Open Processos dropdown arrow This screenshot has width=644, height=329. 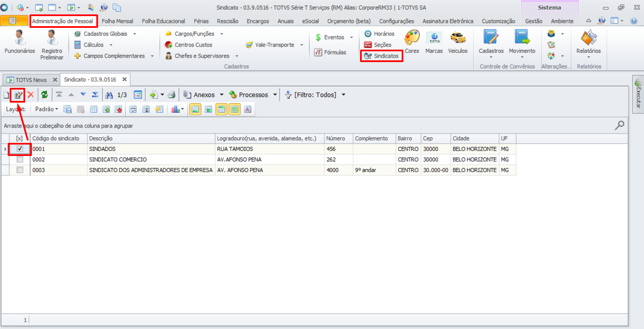(275, 95)
